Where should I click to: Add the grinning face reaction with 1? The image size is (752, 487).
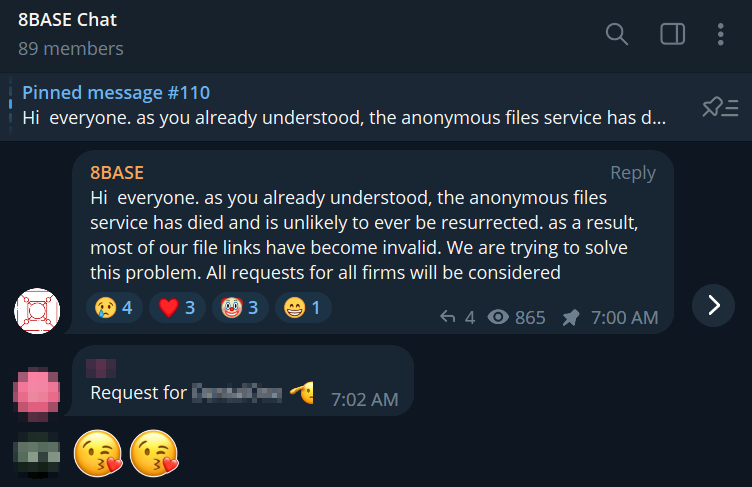[x=303, y=308]
